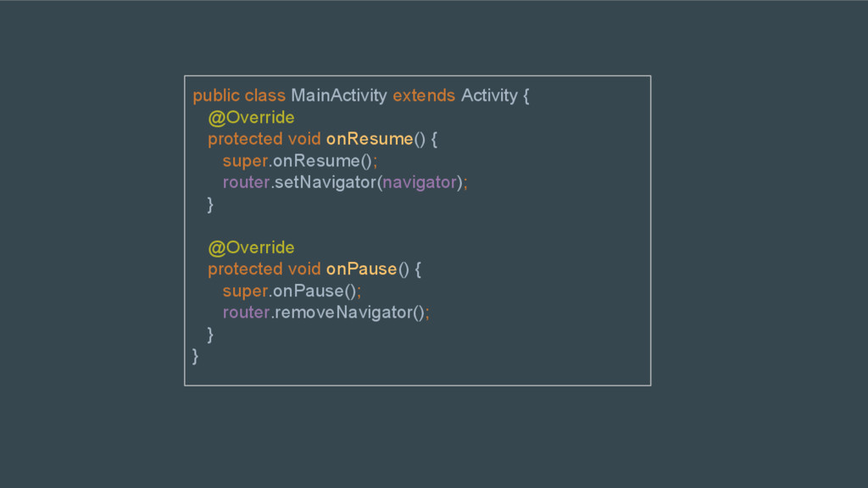Click the onResume method name in its declaration
This screenshot has height=488, width=868.
(370, 139)
